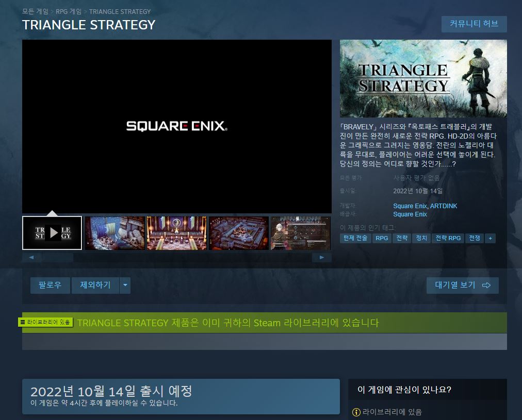Click the 팔로우 button
Screen dimensions: 522x420
50,285
